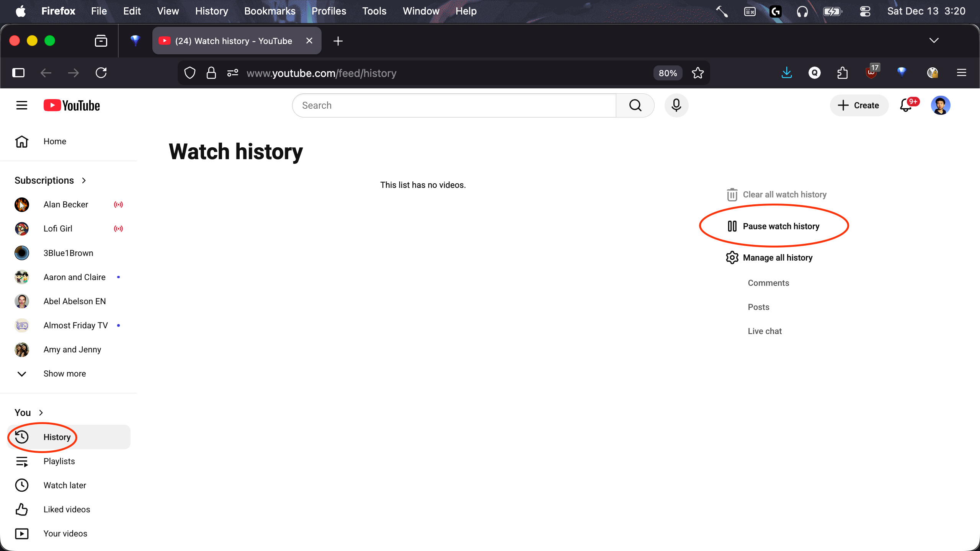Open Your videos from the sidebar
The image size is (980, 551).
click(65, 533)
